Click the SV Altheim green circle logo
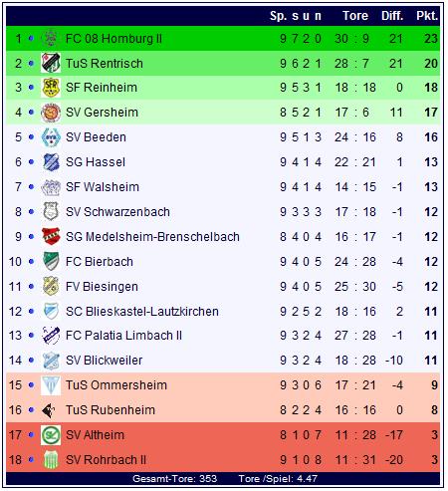The image size is (448, 491). coord(51,435)
